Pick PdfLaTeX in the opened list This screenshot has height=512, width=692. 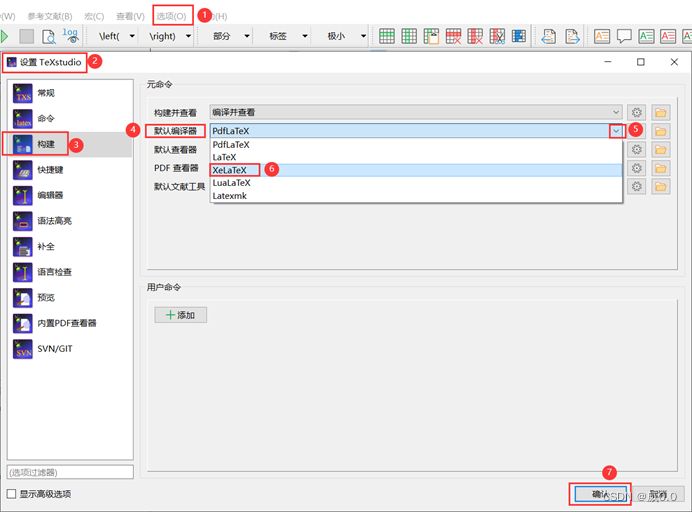click(x=416, y=144)
